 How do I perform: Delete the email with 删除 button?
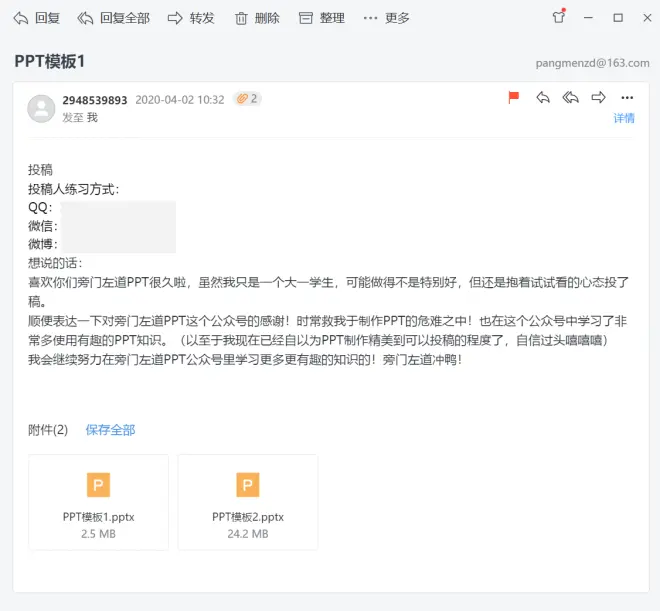(x=257, y=18)
